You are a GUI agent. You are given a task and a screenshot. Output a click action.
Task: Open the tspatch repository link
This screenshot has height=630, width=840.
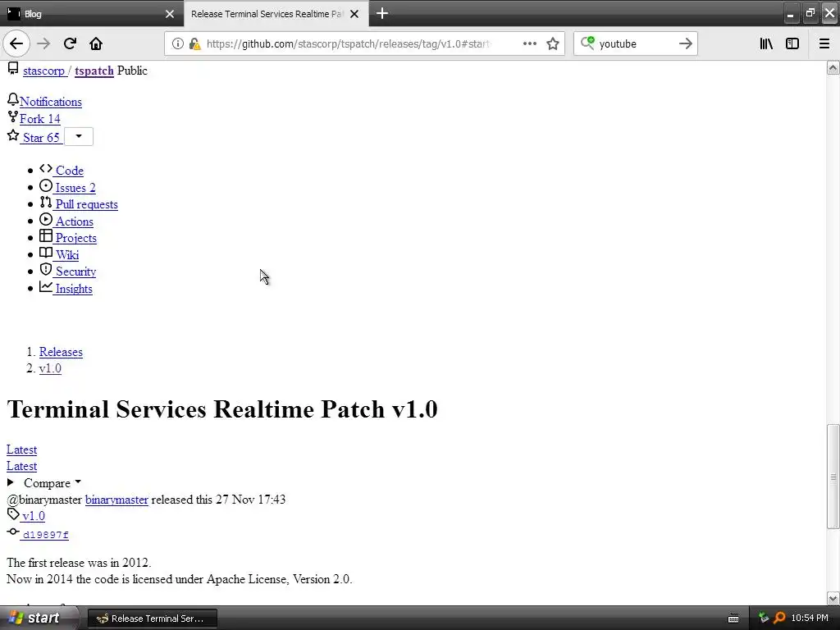click(x=94, y=71)
